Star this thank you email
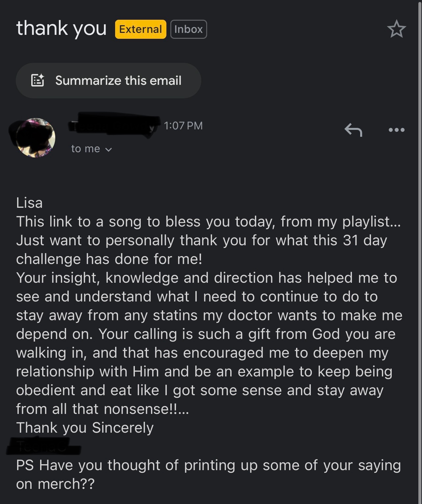Viewport: 422px width, 504px height. point(396,29)
